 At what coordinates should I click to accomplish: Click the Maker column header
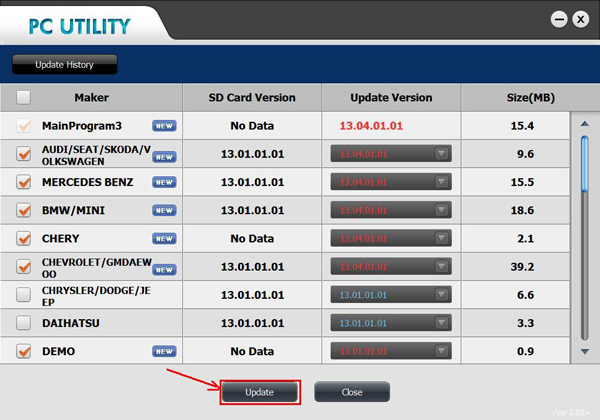91,98
